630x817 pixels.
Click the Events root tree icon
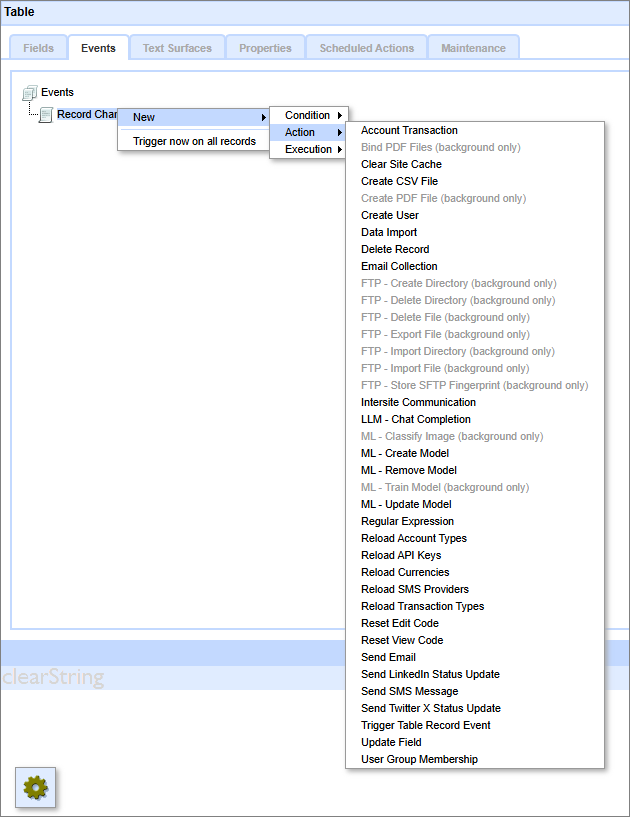point(29,92)
